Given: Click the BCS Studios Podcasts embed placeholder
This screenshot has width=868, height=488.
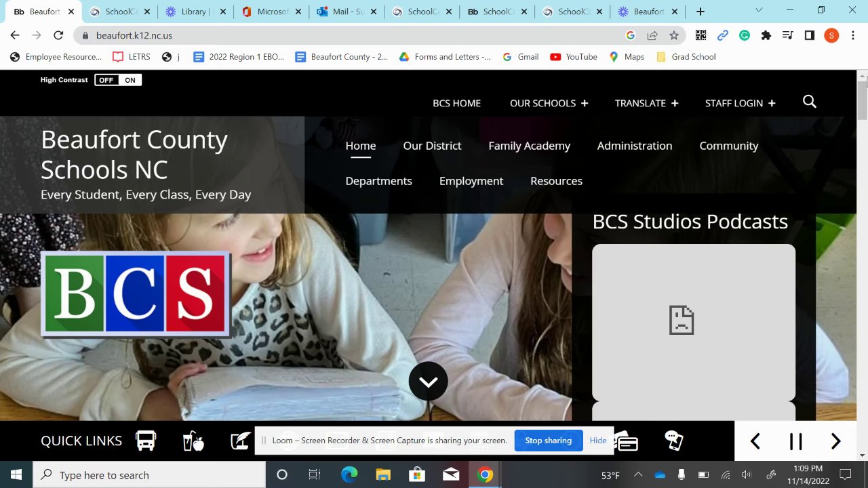Looking at the screenshot, I should point(694,322).
